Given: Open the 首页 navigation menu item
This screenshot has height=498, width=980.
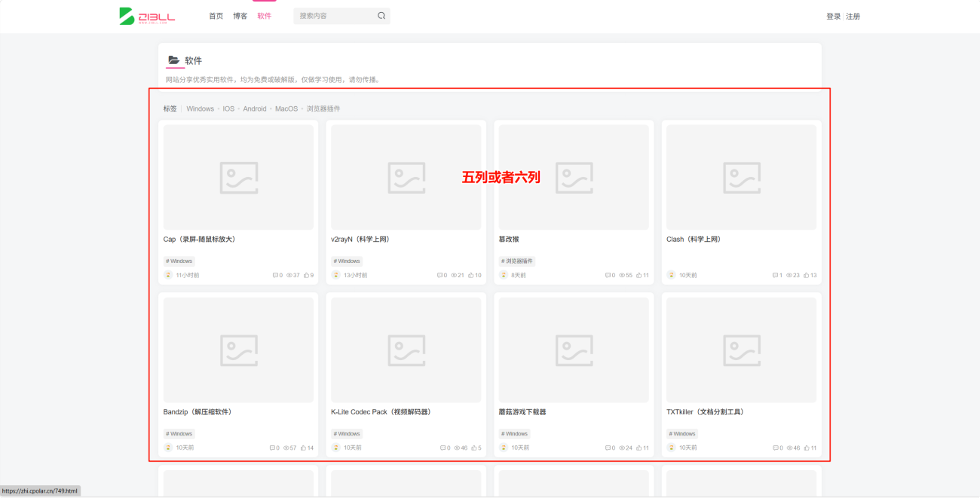Looking at the screenshot, I should click(216, 16).
